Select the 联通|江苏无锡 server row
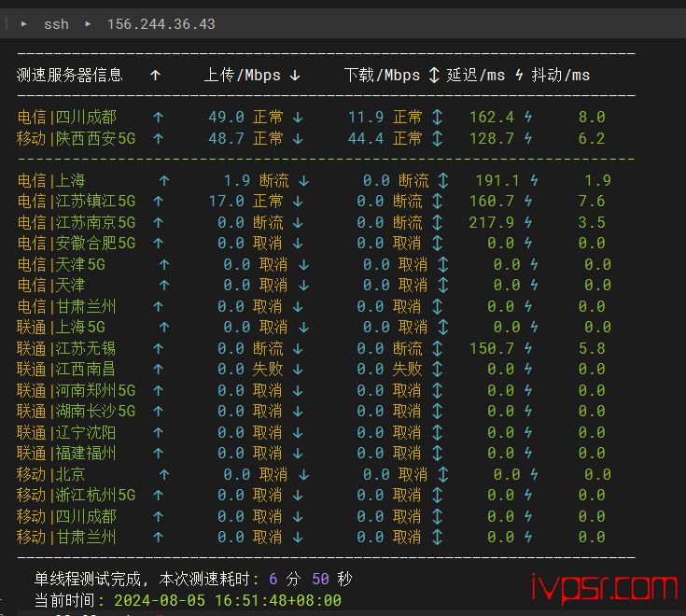This screenshot has width=686, height=616. [311, 348]
